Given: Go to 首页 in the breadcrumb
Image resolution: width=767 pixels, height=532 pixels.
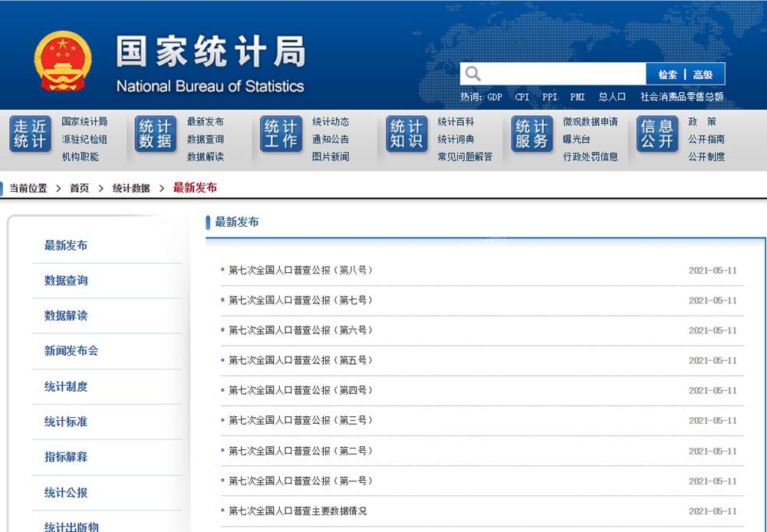Looking at the screenshot, I should [80, 188].
